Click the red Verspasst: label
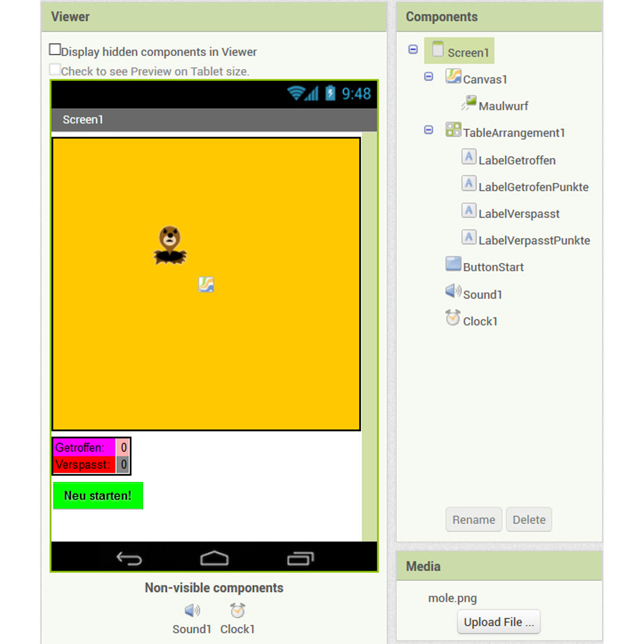644x644 pixels. [85, 465]
